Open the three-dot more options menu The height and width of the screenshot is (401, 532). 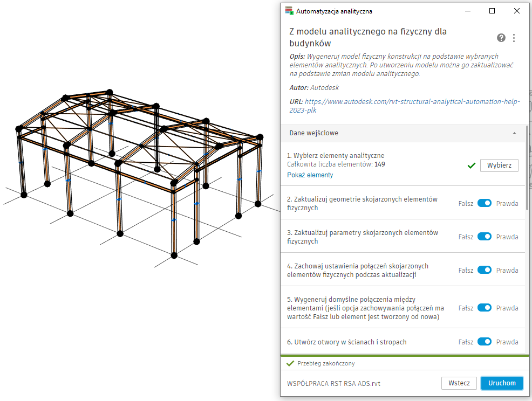514,38
